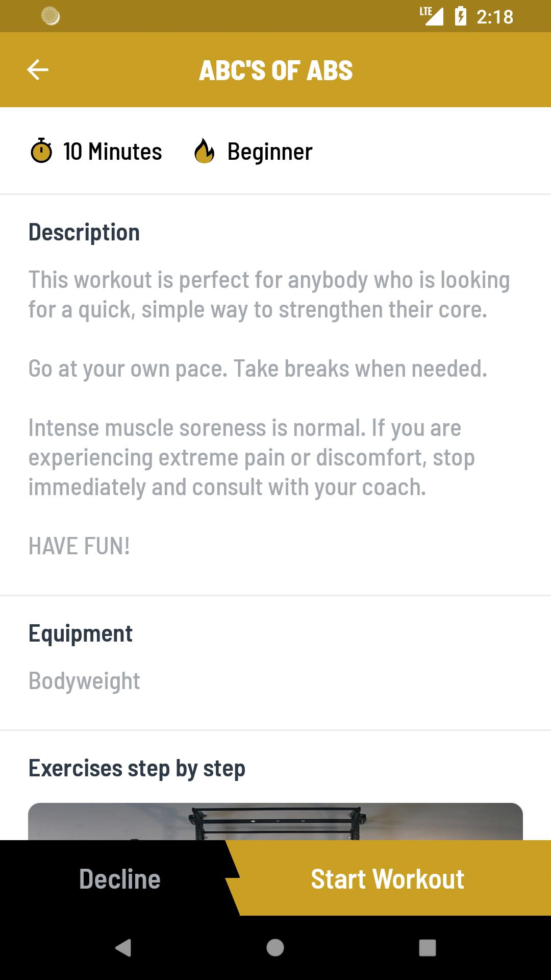This screenshot has width=551, height=980.
Task: Open the first exercise video thumbnail
Action: point(275,821)
